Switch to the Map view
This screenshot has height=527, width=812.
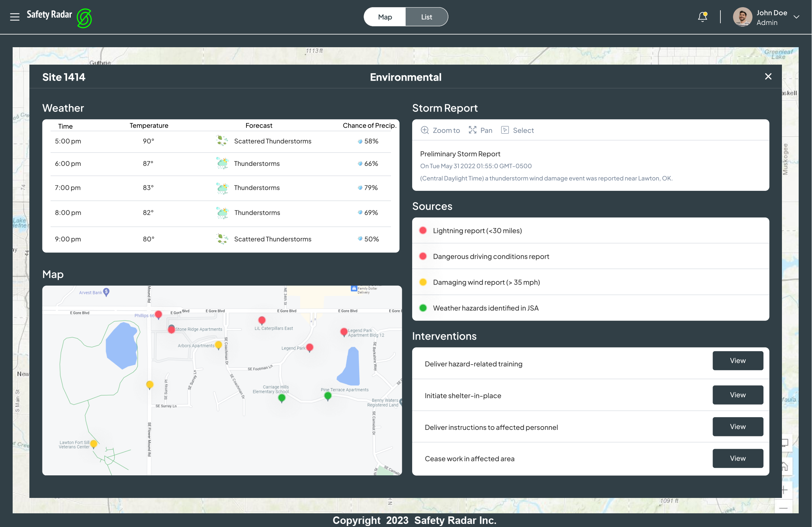(x=385, y=17)
